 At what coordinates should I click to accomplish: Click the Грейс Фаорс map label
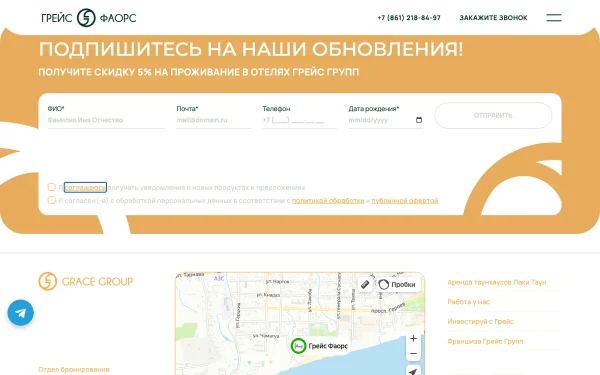click(x=328, y=346)
